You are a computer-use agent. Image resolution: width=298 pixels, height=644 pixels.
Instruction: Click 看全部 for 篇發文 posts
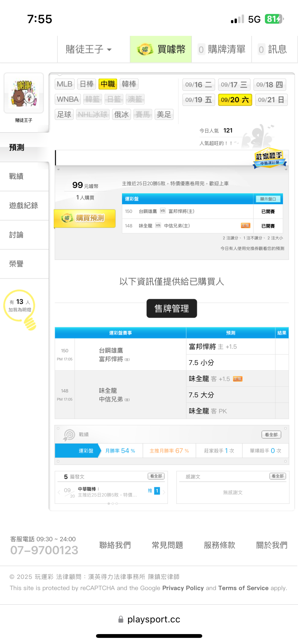pyautogui.click(x=156, y=476)
